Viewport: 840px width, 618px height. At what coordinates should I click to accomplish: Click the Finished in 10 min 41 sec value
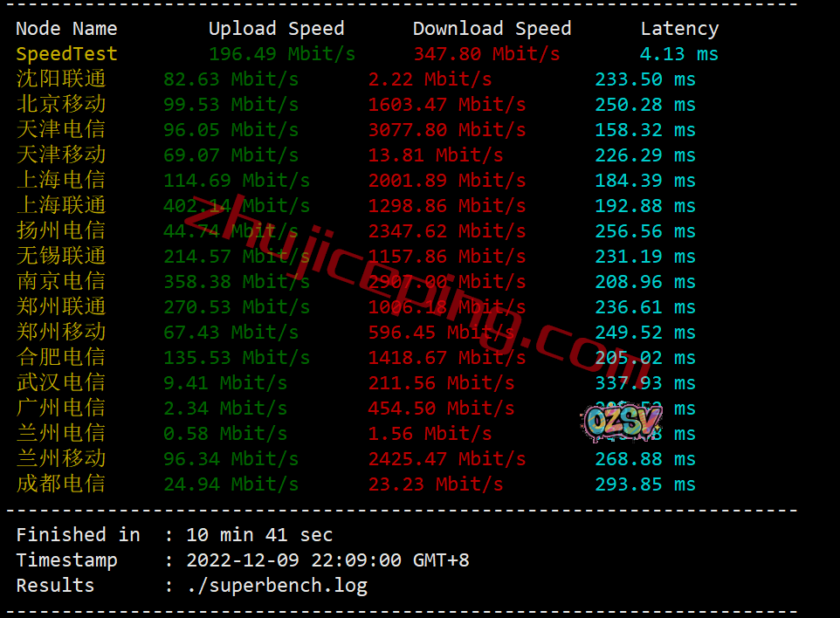point(259,534)
